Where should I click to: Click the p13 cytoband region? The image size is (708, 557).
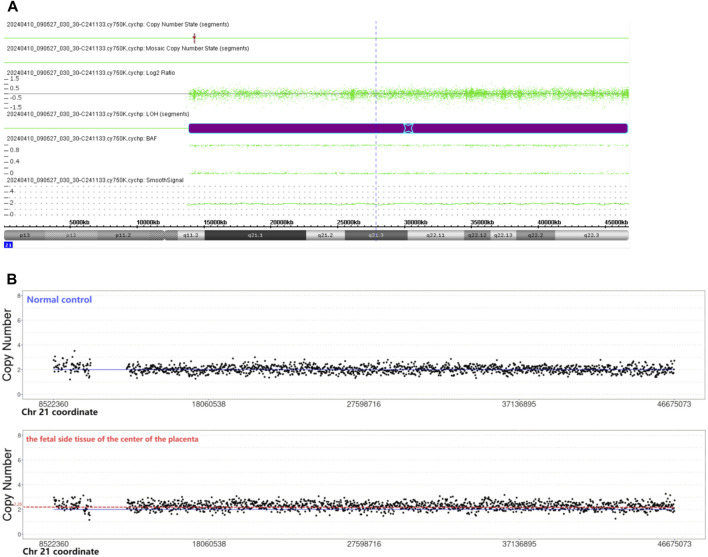pos(24,235)
